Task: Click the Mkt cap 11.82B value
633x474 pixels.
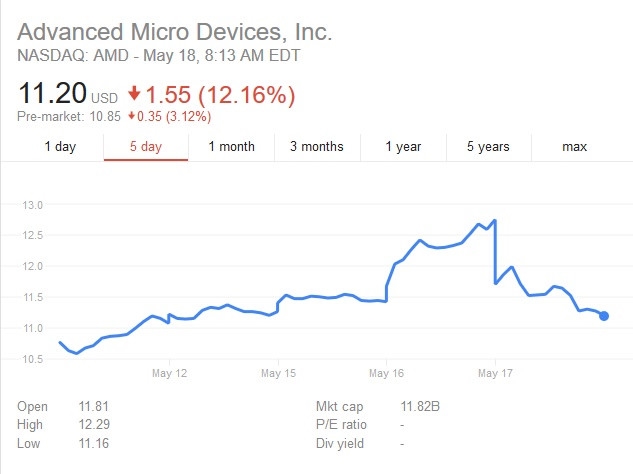Action: click(x=419, y=407)
